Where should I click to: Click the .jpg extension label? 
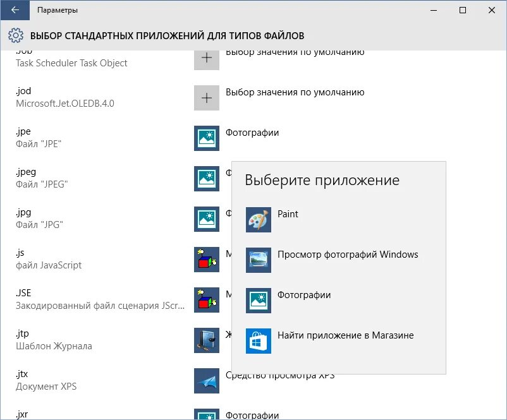(23, 212)
